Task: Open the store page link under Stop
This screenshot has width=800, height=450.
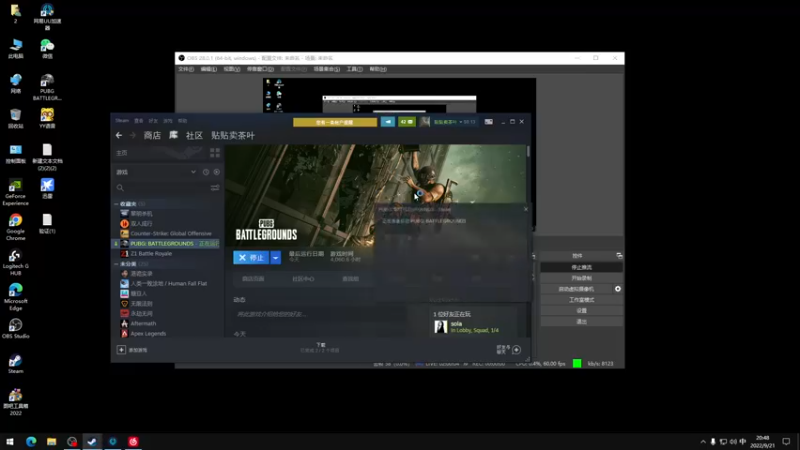Action: [253, 279]
